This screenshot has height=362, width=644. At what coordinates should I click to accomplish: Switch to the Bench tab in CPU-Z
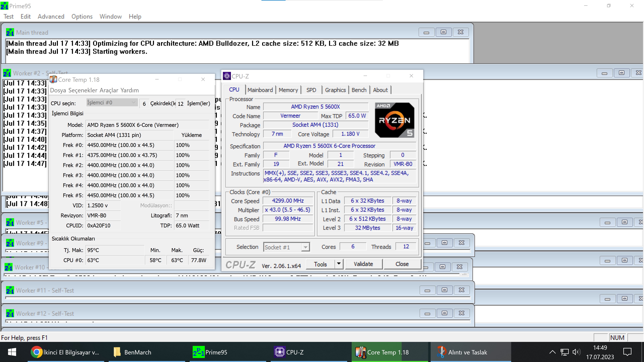click(x=359, y=90)
